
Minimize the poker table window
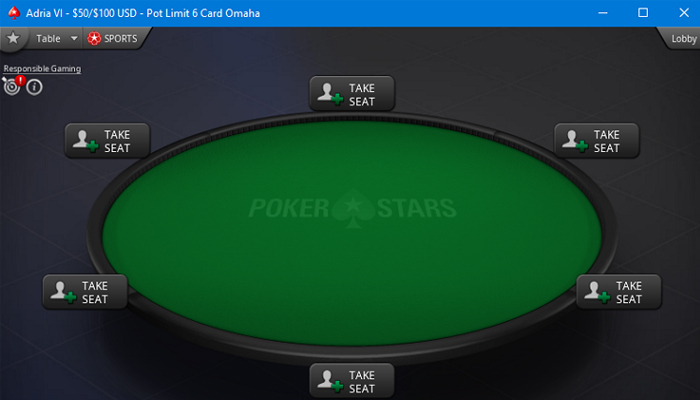coord(603,13)
